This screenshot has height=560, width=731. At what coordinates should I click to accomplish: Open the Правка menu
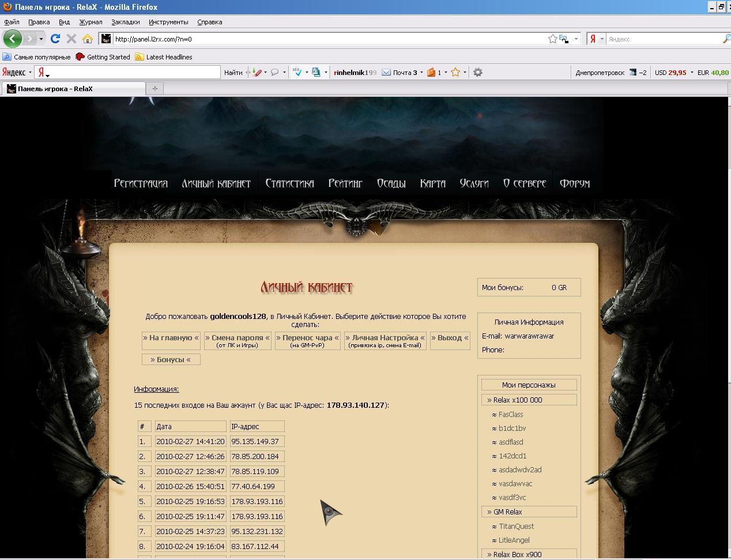pyautogui.click(x=39, y=22)
